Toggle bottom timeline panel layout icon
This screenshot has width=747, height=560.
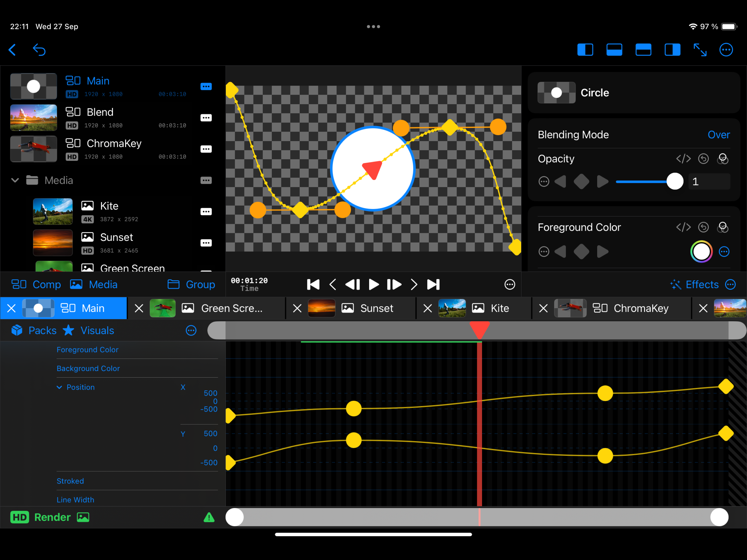coord(614,50)
